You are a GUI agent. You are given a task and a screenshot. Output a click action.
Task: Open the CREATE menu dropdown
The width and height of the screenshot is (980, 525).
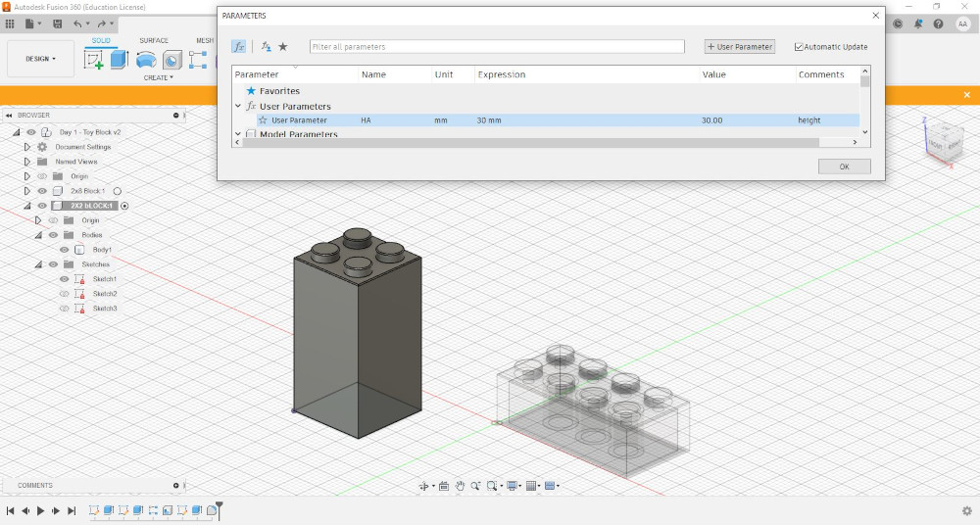158,77
